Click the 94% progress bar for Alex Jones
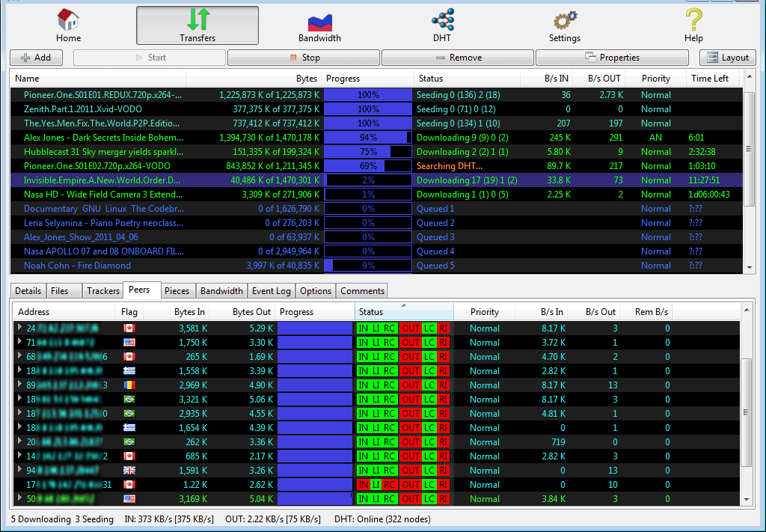The height and width of the screenshot is (532, 766). (368, 137)
